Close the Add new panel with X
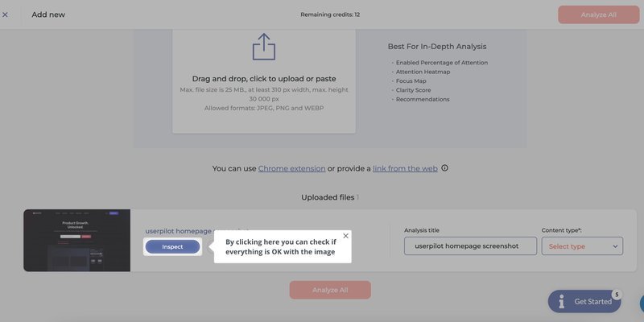Screen dimensions: 644x322 pos(6,14)
